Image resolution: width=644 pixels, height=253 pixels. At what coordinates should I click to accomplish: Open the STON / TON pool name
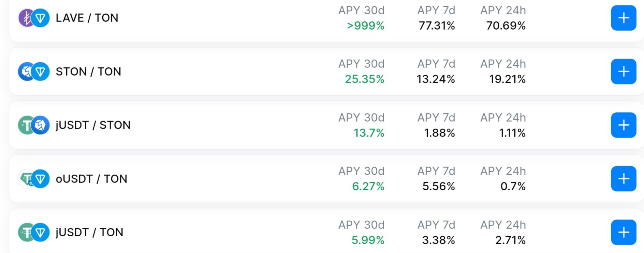tap(88, 72)
